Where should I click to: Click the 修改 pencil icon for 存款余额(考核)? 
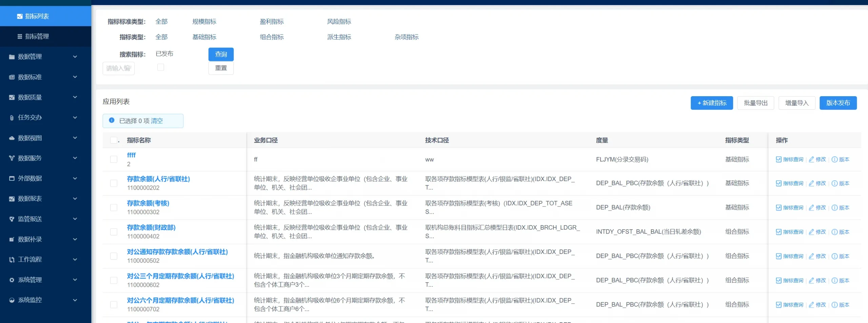(811, 208)
